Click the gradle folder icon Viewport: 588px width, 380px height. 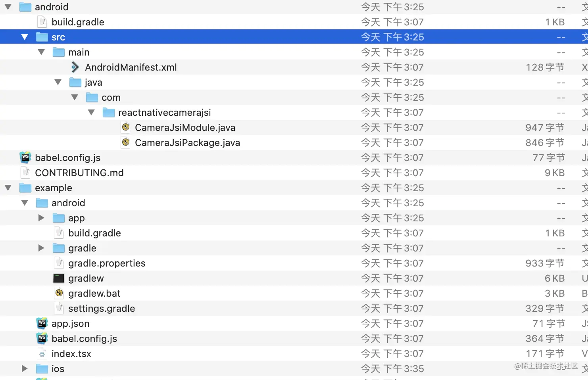[59, 248]
